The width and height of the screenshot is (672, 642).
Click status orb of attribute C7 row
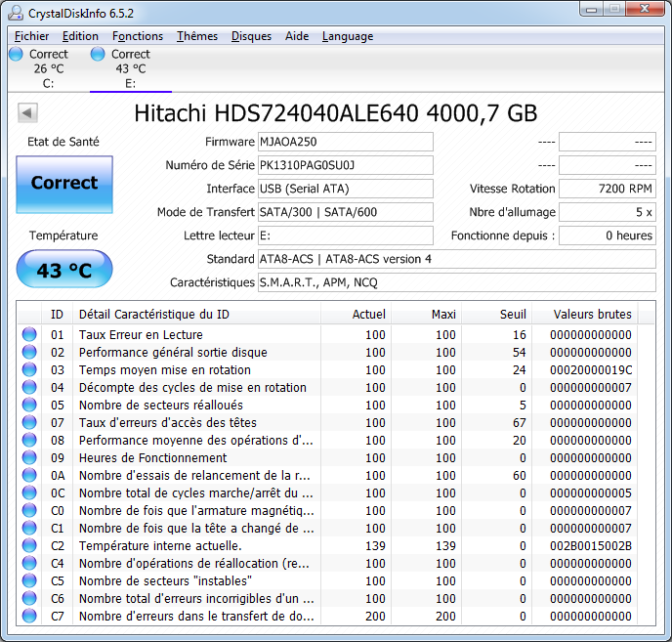[29, 616]
